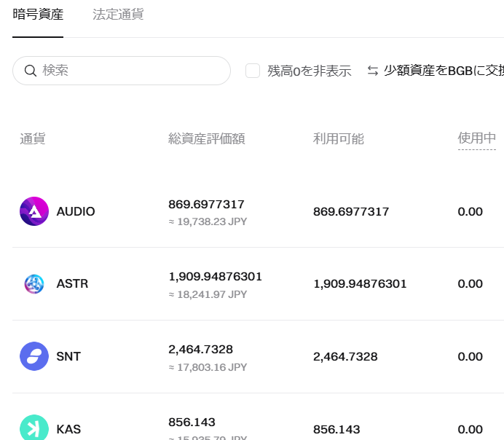
Task: Click the ≈ 19,738.23 JPY valuation
Action: click(208, 221)
